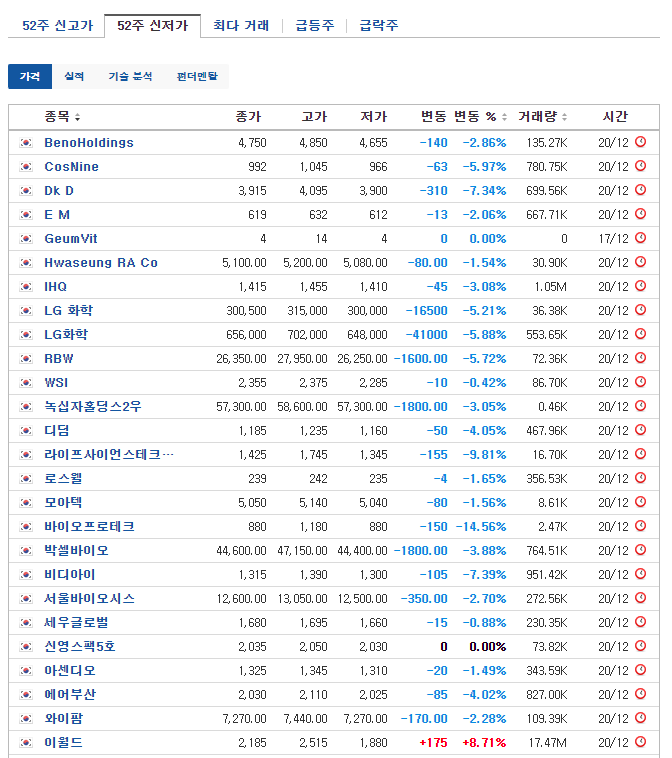Click the clock icon in 이월드 row
The image size is (672, 758).
click(x=641, y=742)
